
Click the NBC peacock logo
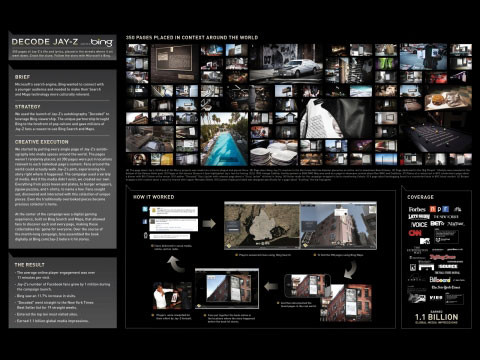[x=458, y=209]
